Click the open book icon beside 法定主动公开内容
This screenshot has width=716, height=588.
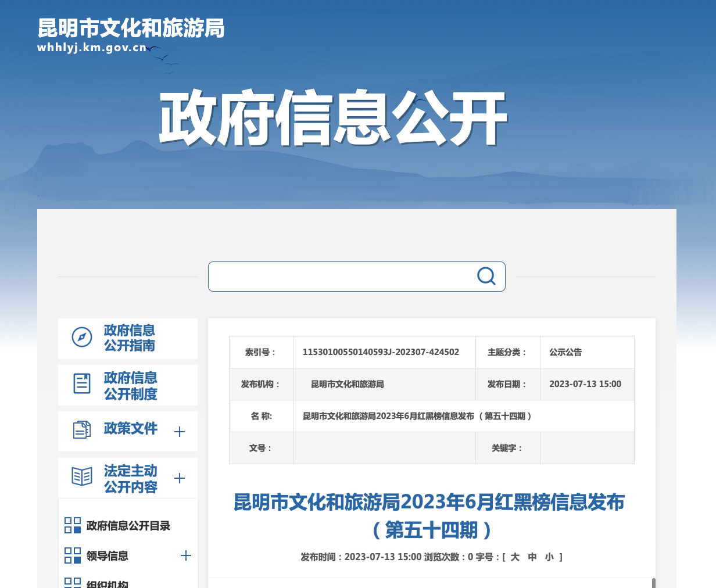tap(82, 476)
